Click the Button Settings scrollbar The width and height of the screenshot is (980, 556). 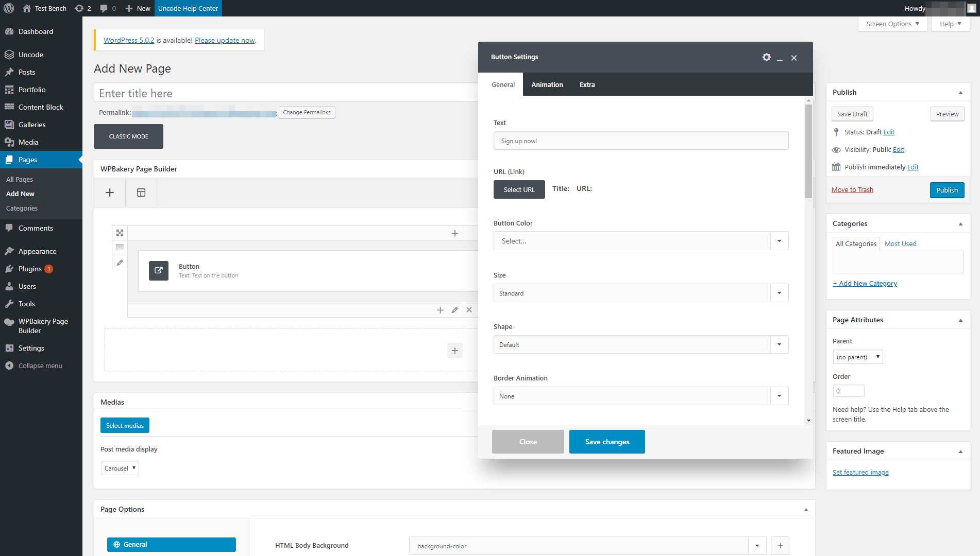click(x=808, y=151)
